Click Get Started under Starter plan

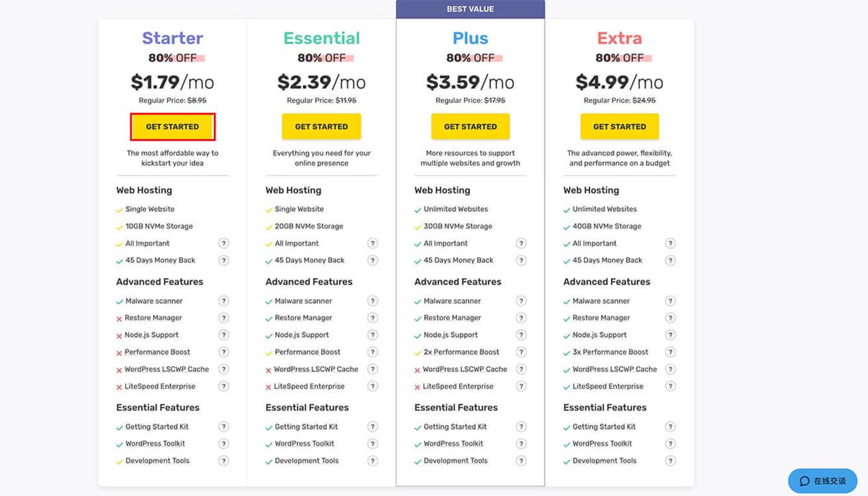[172, 126]
